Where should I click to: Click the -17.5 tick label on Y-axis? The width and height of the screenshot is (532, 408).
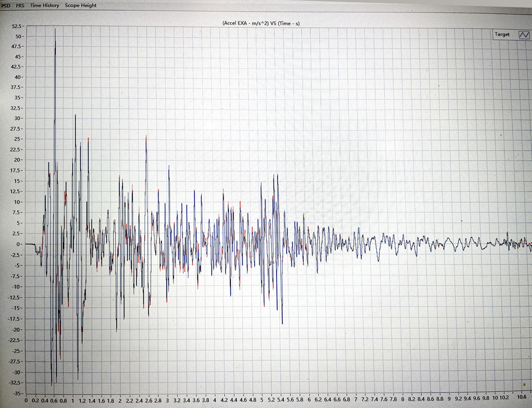15,319
